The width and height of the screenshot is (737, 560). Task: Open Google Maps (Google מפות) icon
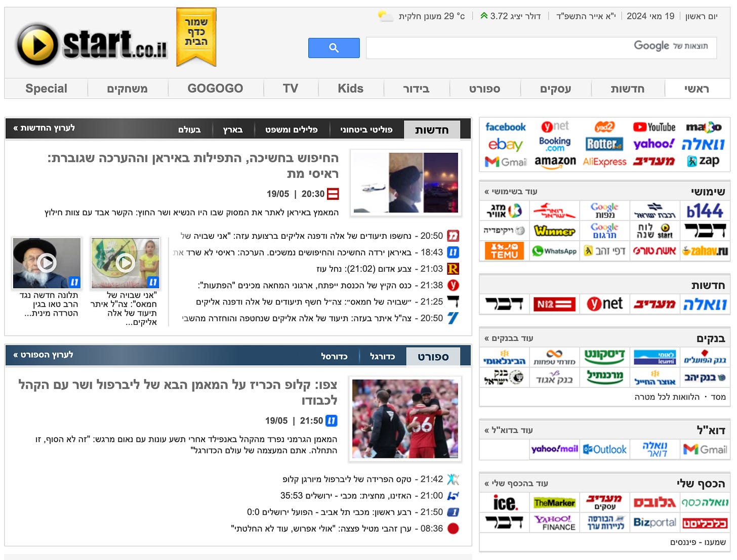pos(604,210)
